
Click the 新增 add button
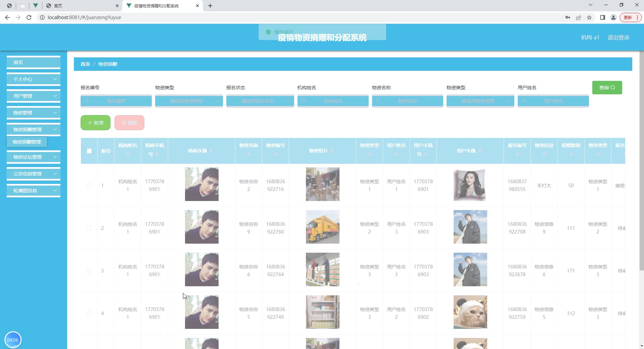pos(95,123)
